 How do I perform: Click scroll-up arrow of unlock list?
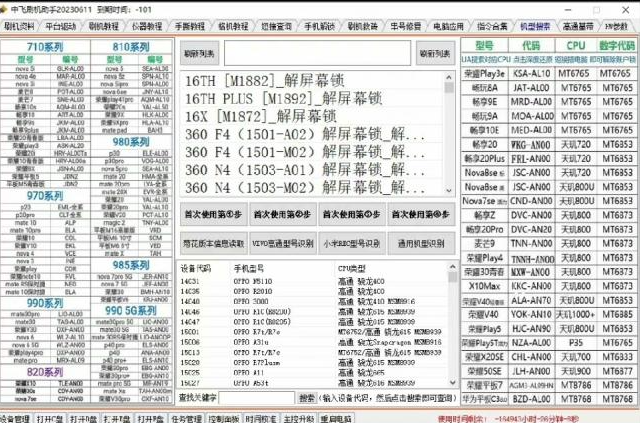(449, 77)
